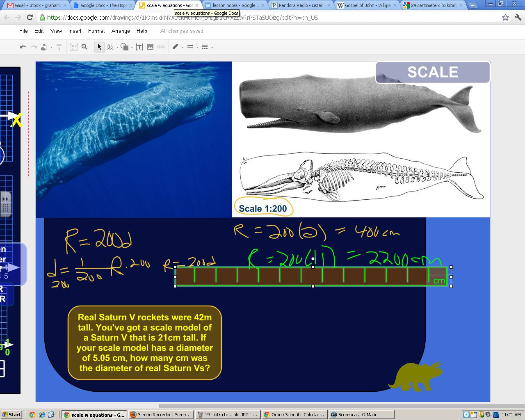525x420 pixels.
Task: Click the line dash style icon
Action: click(205, 47)
